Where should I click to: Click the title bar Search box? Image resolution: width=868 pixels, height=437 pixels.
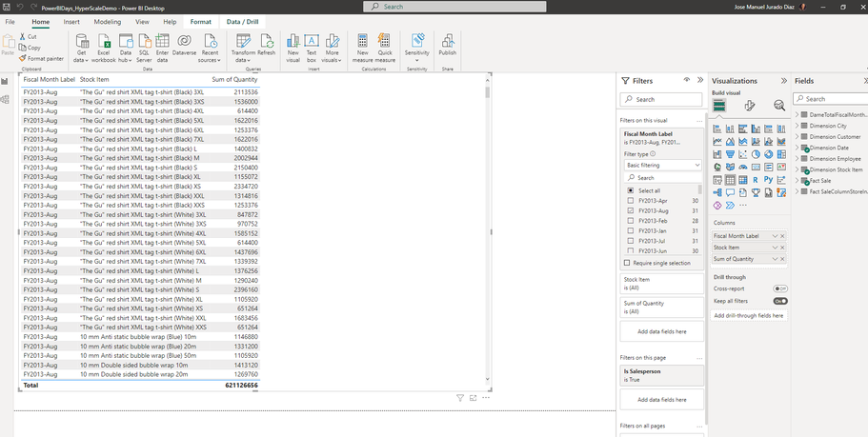coord(454,7)
